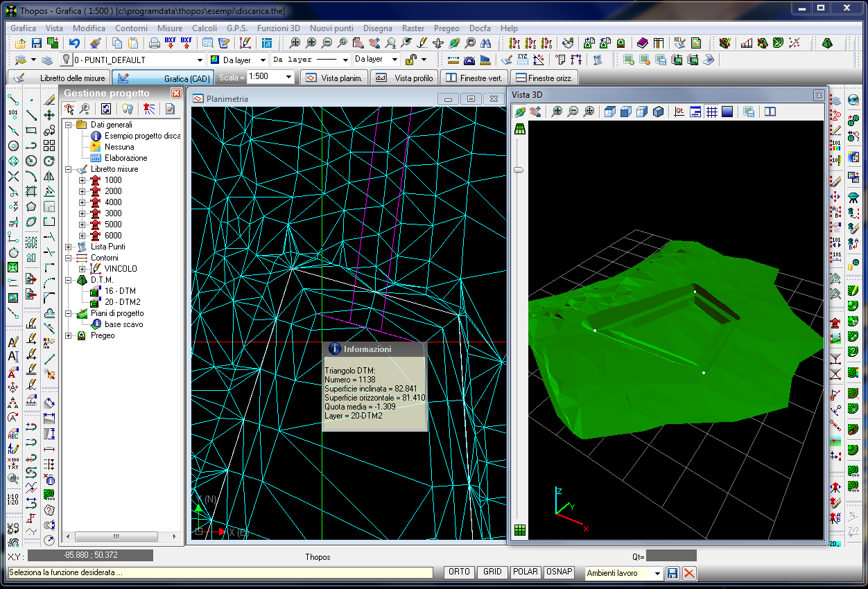Click the XYZ coordinates table icon
The image size is (868, 589).
[x=522, y=60]
